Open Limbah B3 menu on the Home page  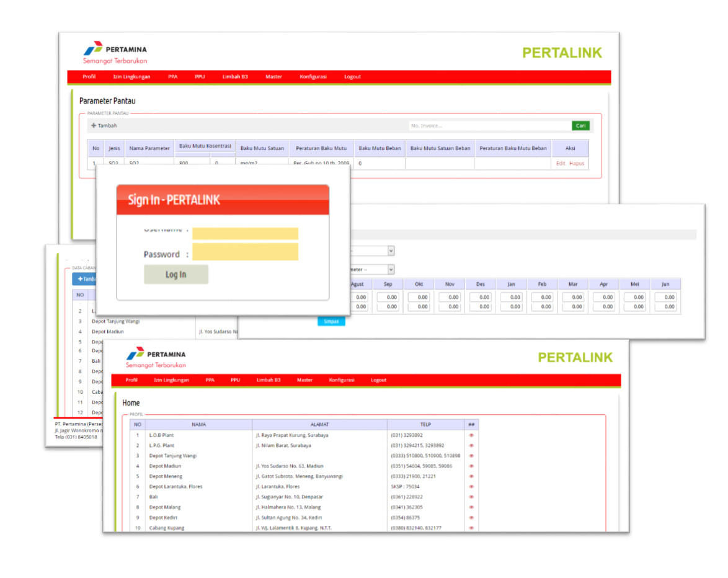click(269, 380)
